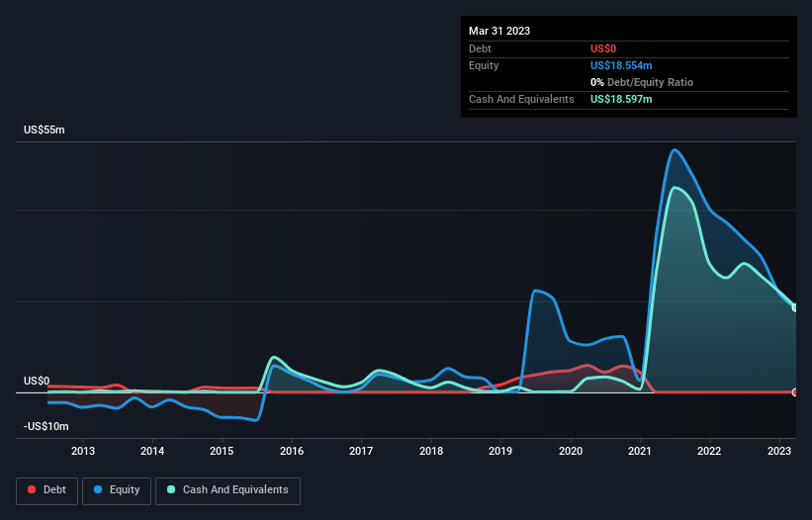812x520 pixels.
Task: Click the 2022 x-axis label
Action: 709,451
